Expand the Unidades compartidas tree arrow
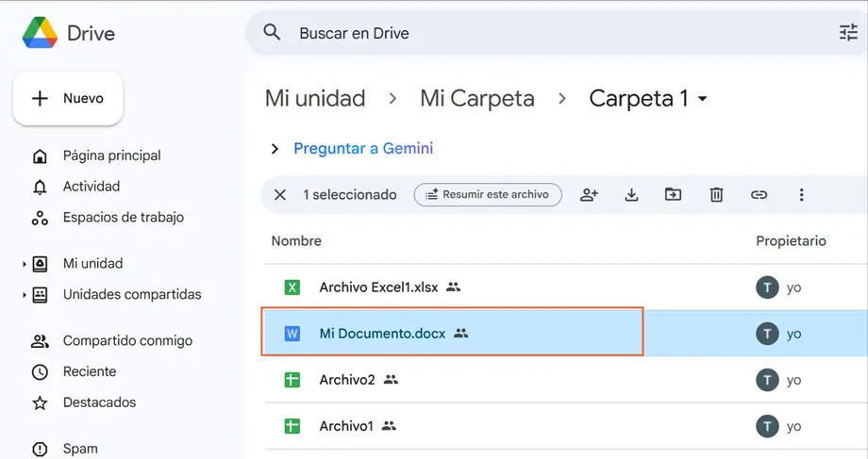This screenshot has height=459, width=868. point(24,295)
